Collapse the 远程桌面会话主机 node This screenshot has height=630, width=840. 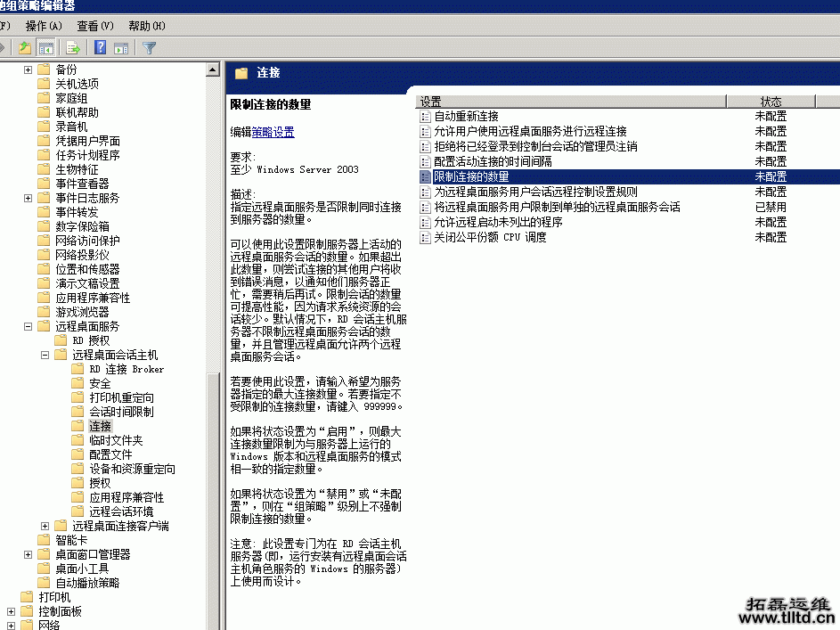[x=43, y=354]
